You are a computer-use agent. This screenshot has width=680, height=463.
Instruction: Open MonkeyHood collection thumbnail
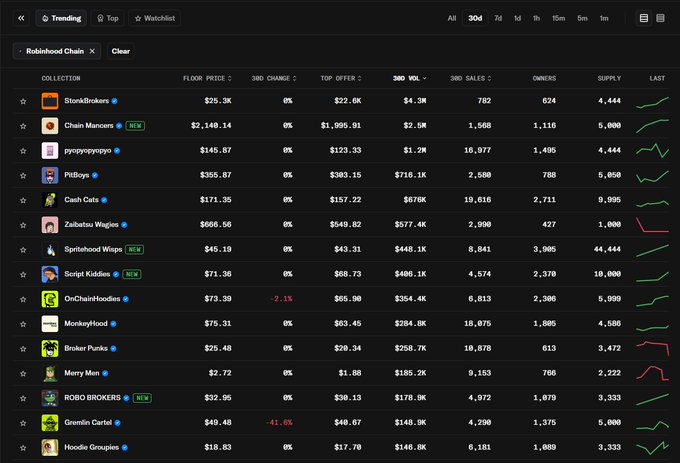click(x=50, y=324)
